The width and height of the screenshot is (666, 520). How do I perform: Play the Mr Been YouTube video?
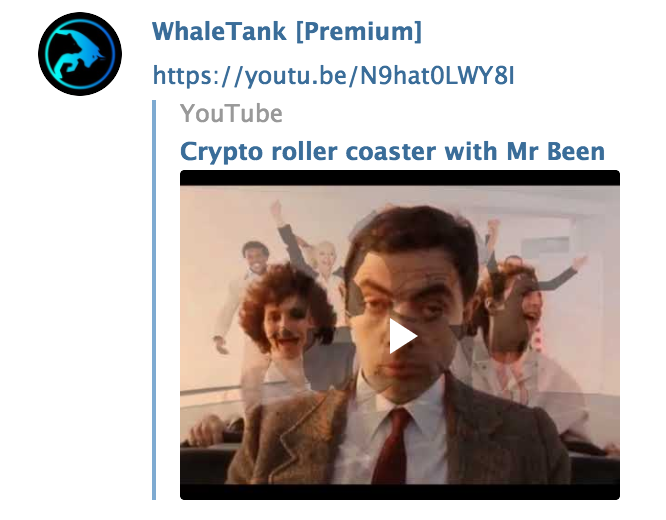(402, 336)
